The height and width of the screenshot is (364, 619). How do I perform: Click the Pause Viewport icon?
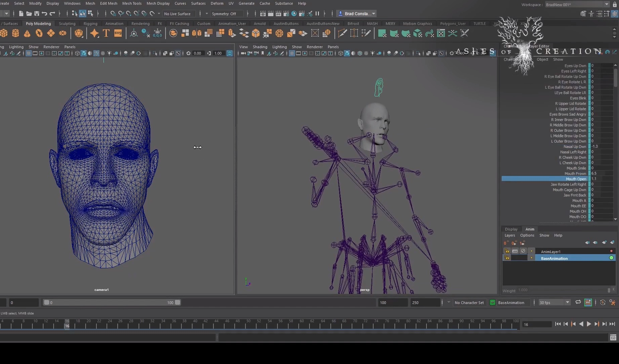pyautogui.click(x=317, y=13)
